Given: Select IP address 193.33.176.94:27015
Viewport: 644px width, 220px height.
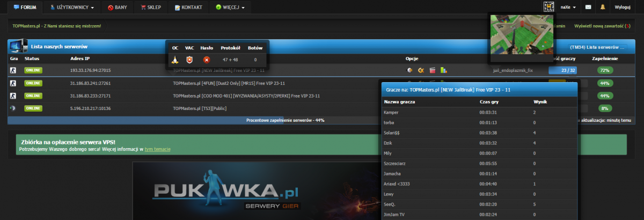Looking at the screenshot, I should (x=91, y=70).
